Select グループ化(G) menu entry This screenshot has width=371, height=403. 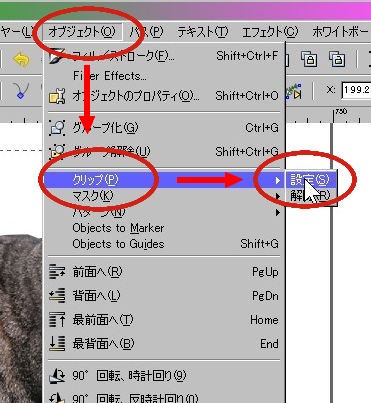164,127
